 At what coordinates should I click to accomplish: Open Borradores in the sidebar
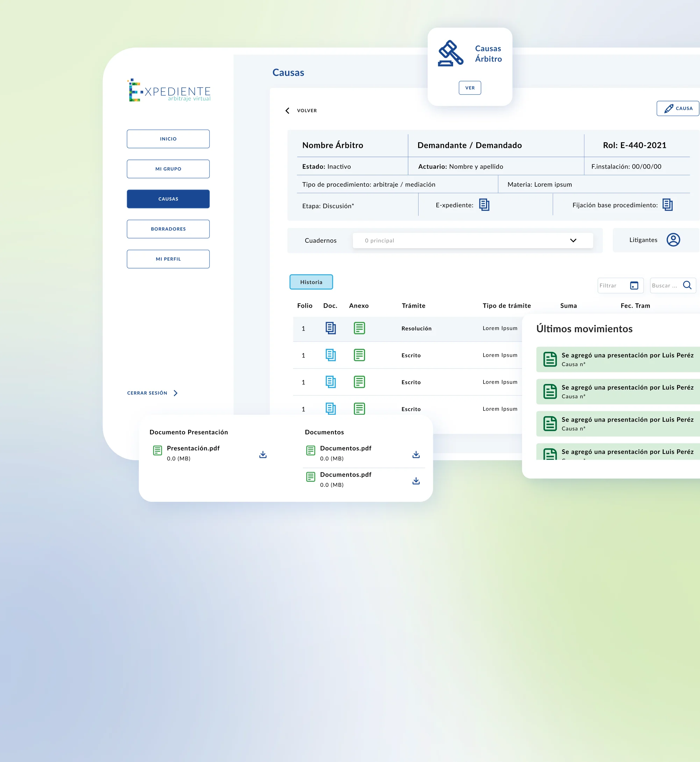(168, 229)
